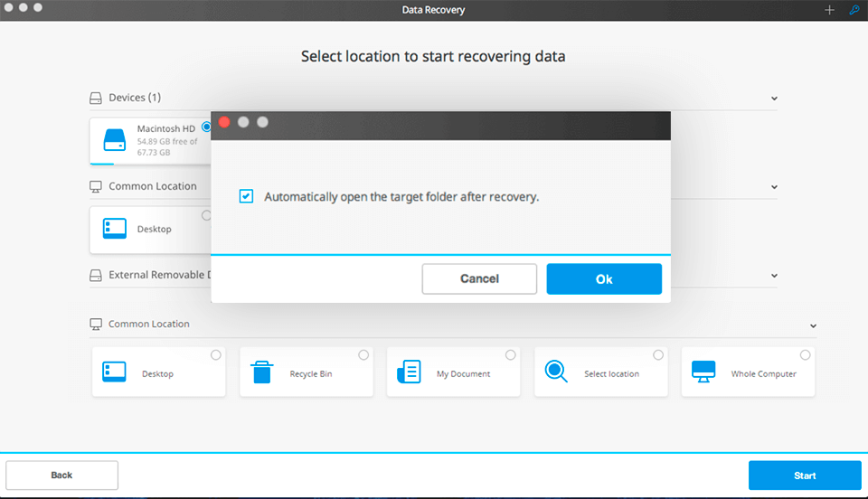Select the Select location radio button

(657, 355)
